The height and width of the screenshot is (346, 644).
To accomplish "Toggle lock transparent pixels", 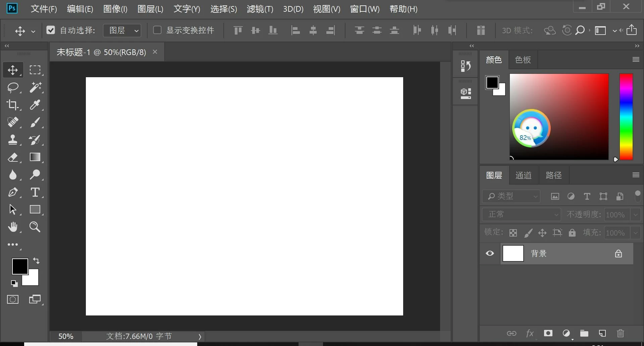I will pyautogui.click(x=513, y=233).
